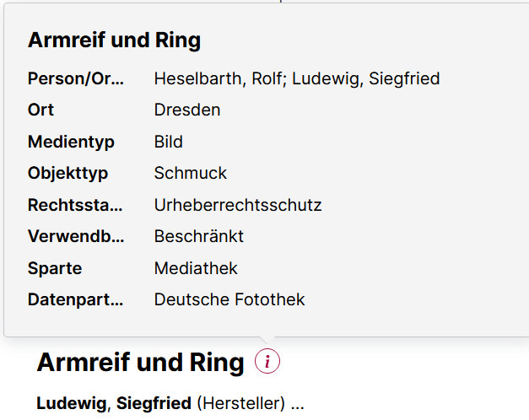Click the Objekttyp label
529x420 pixels.
tap(68, 174)
